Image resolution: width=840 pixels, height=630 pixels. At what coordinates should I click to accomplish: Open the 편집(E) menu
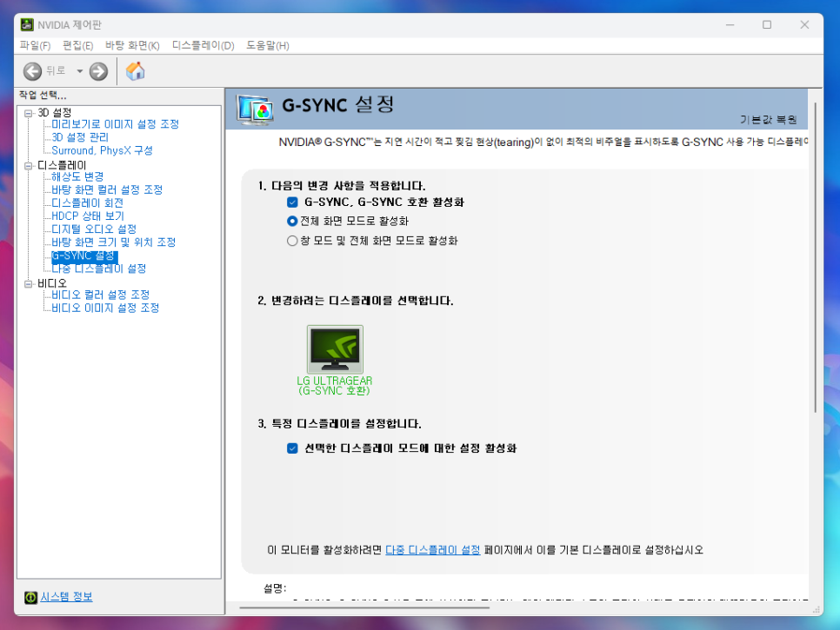pos(77,45)
